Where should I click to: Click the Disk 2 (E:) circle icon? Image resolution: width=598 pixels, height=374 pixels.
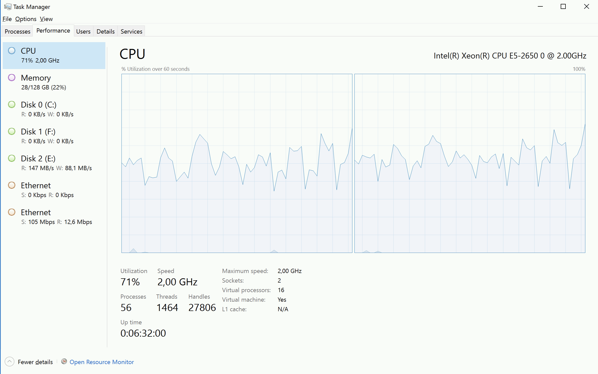point(12,158)
